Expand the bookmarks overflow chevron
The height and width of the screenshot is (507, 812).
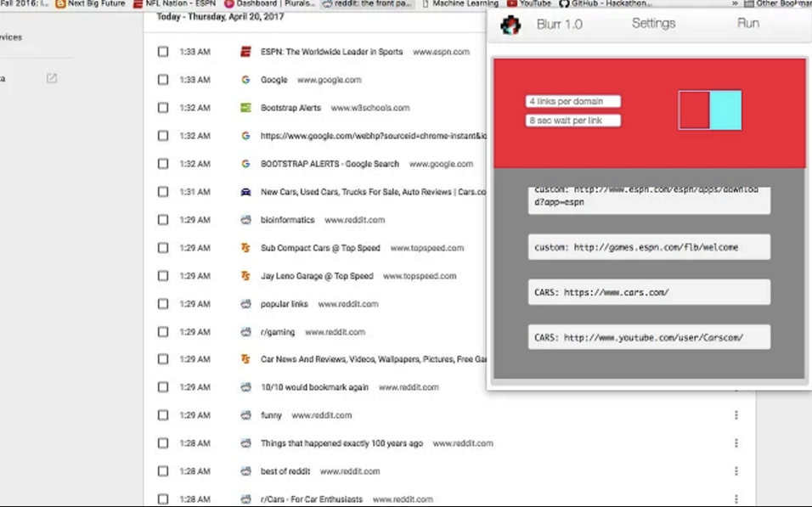(x=735, y=3)
